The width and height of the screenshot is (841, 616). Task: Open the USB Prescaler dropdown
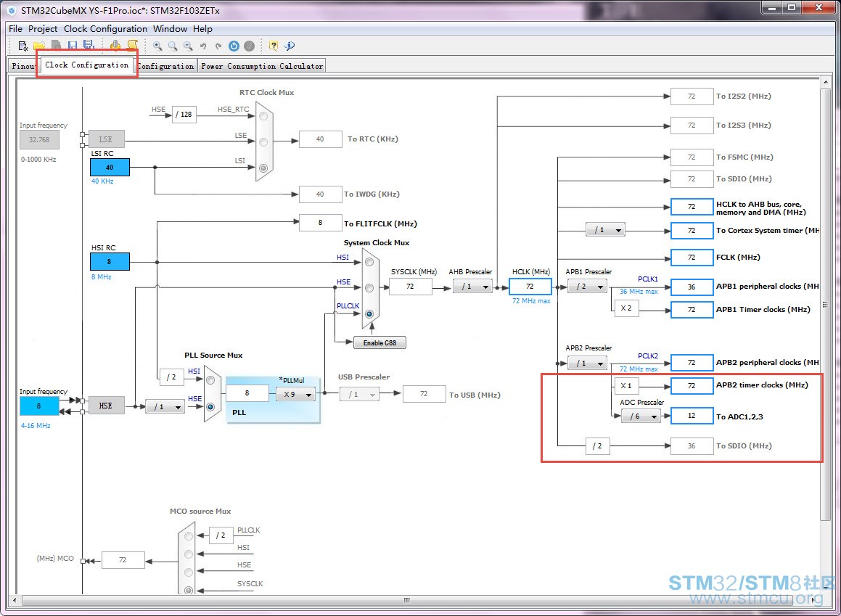tap(359, 395)
